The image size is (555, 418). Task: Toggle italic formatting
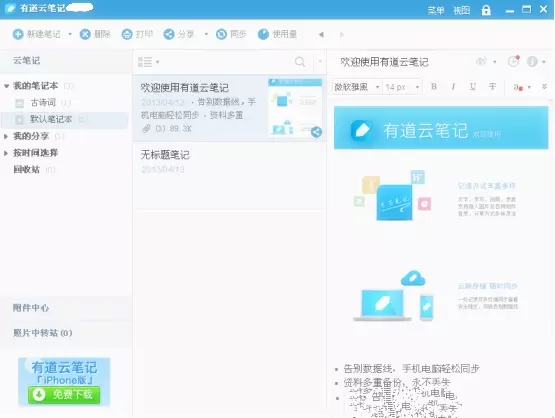point(453,87)
